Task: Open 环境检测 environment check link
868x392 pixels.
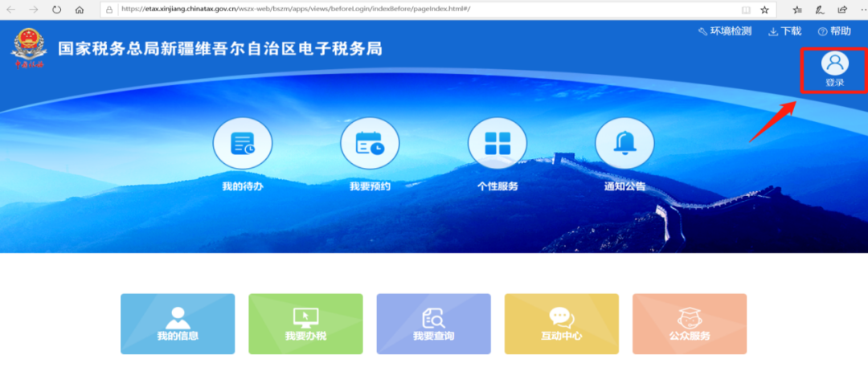Action: tap(725, 31)
